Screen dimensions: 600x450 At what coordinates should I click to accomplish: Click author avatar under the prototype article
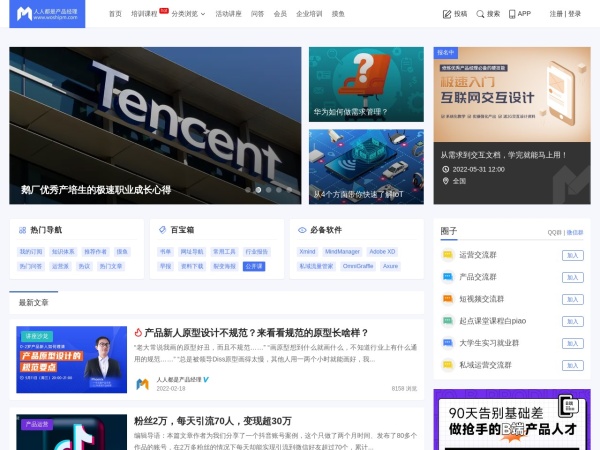pyautogui.click(x=143, y=383)
